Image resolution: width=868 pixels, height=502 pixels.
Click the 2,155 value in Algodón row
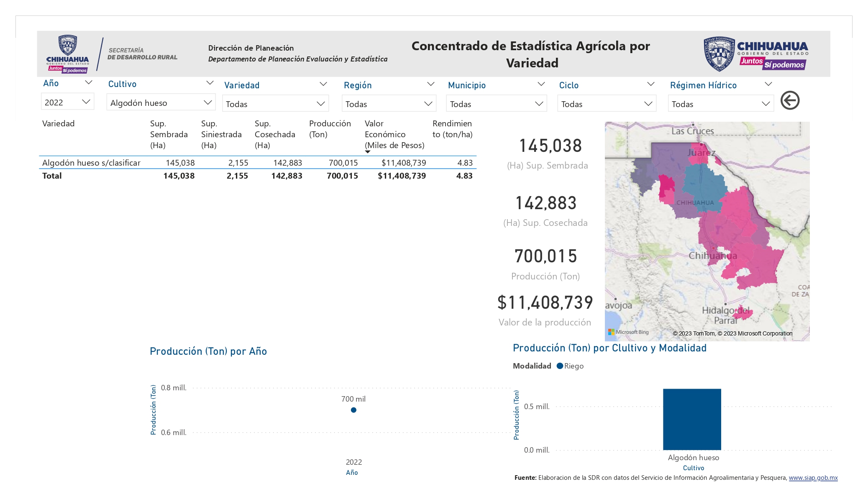[x=238, y=163]
